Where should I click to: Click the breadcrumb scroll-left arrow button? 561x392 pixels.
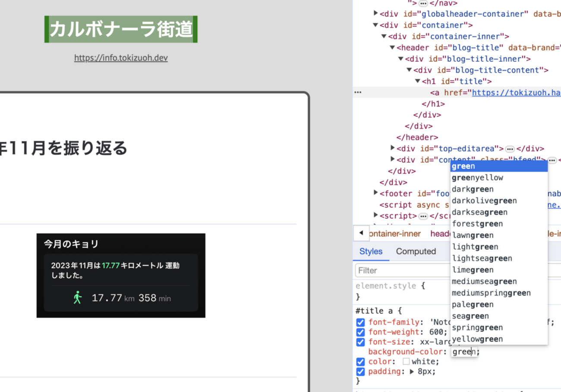(361, 233)
